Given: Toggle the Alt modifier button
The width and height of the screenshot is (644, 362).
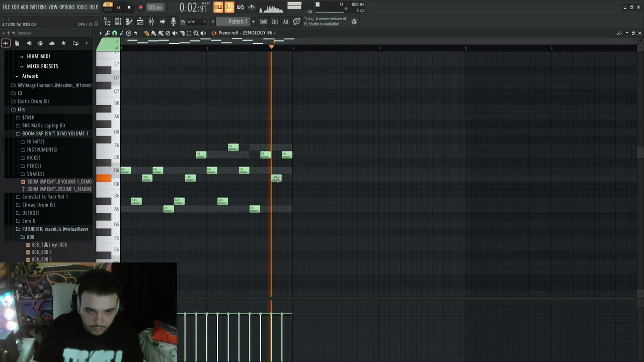Looking at the screenshot, I should tap(286, 22).
